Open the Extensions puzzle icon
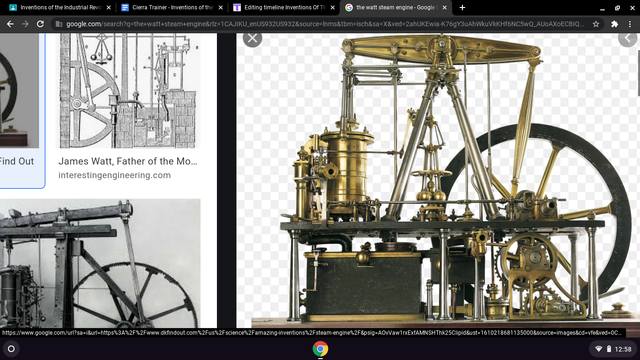The height and width of the screenshot is (360, 640). click(614, 24)
